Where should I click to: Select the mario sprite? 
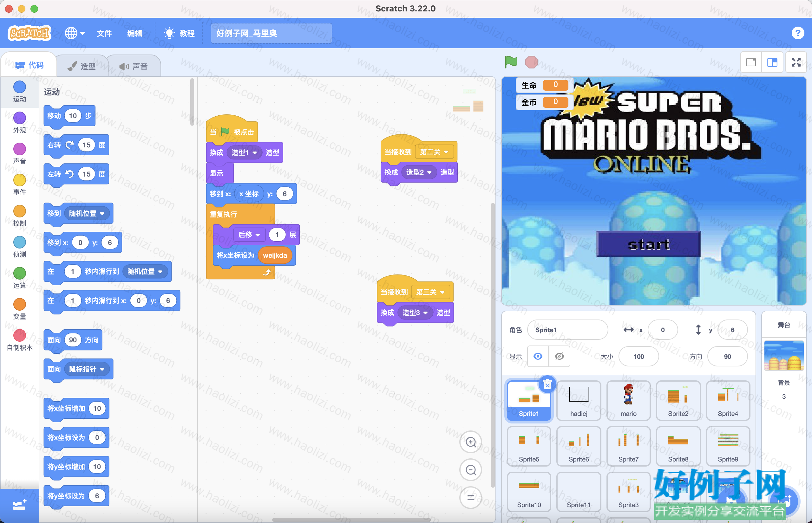tap(628, 401)
